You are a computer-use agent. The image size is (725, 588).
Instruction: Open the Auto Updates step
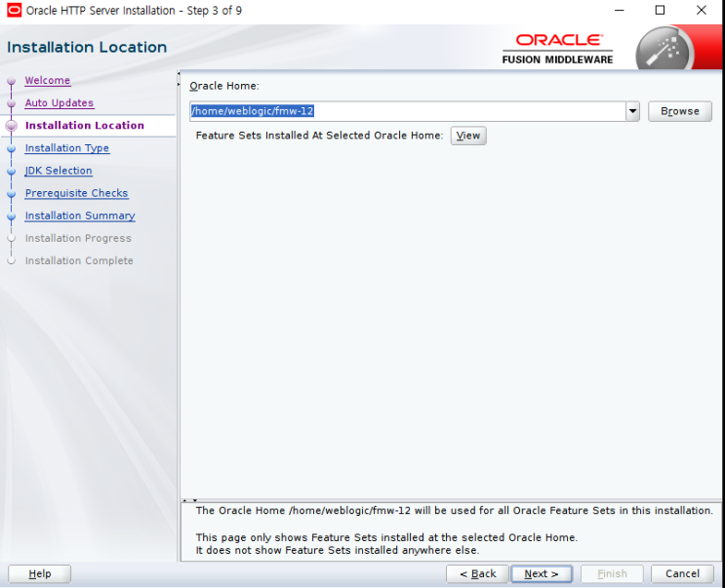60,103
